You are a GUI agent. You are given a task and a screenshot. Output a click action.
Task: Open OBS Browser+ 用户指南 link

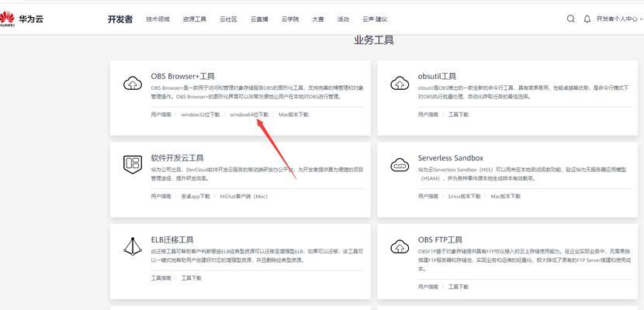pyautogui.click(x=161, y=115)
